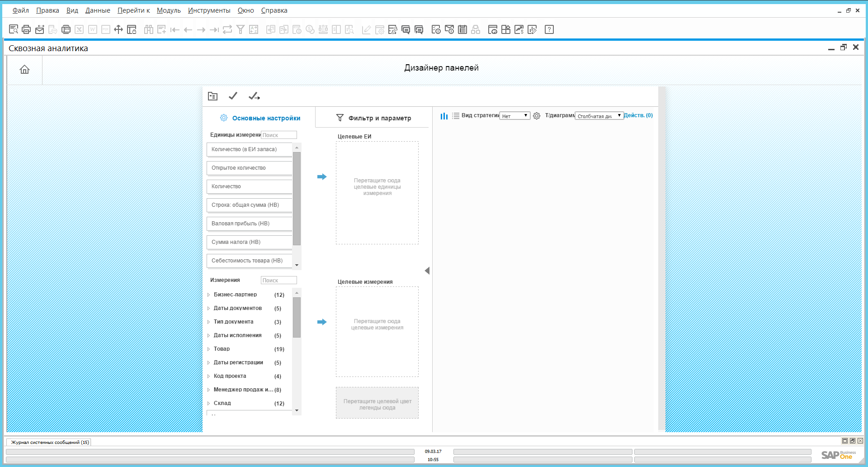This screenshot has width=868, height=467.
Task: Go to Last Data Record arrow
Action: [x=214, y=30]
